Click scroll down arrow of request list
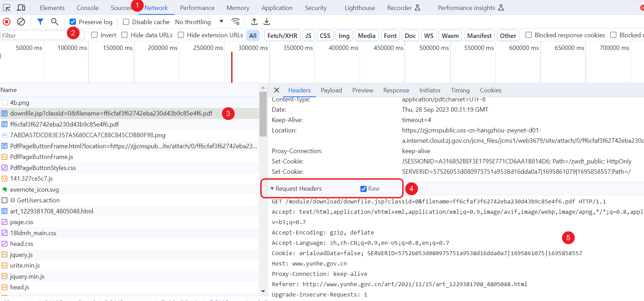 pyautogui.click(x=263, y=291)
